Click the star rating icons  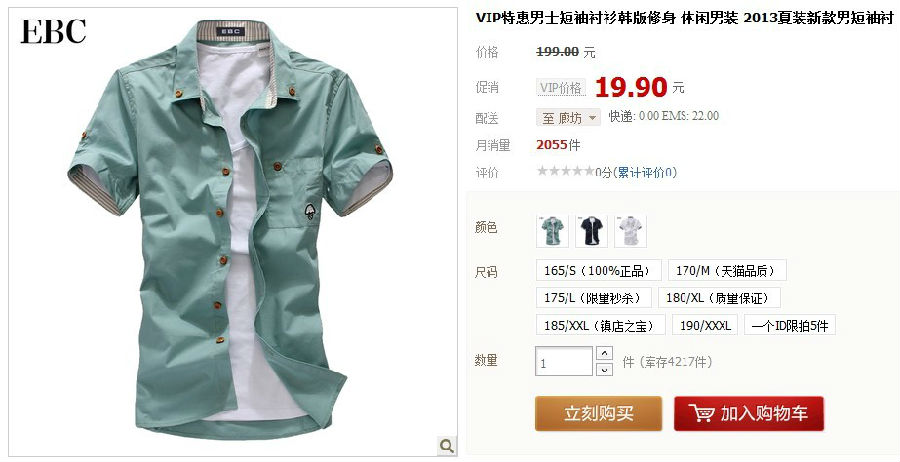pos(565,171)
